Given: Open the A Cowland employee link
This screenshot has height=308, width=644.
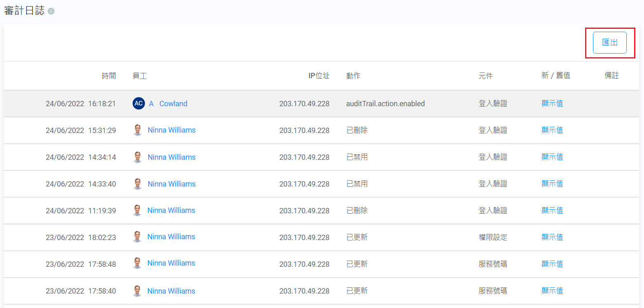Looking at the screenshot, I should (168, 104).
